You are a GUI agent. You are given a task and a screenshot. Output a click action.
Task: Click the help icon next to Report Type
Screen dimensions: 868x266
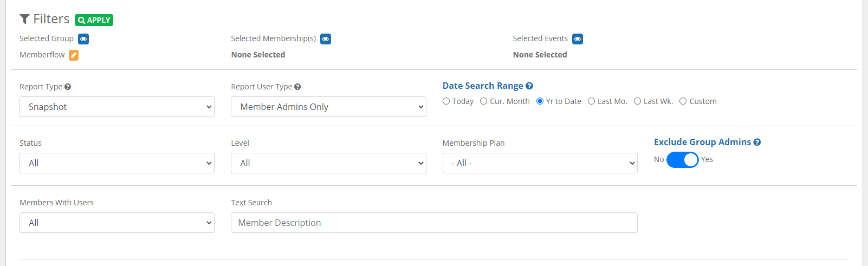coord(68,87)
